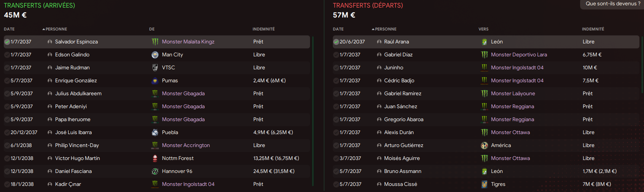
Task: Sort arrivals by the De column header
Action: tap(152, 29)
